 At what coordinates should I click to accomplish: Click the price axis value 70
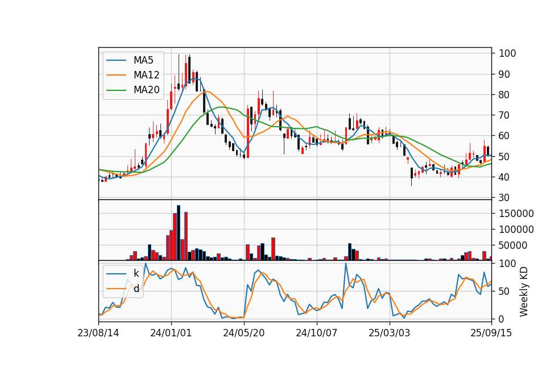coord(504,115)
